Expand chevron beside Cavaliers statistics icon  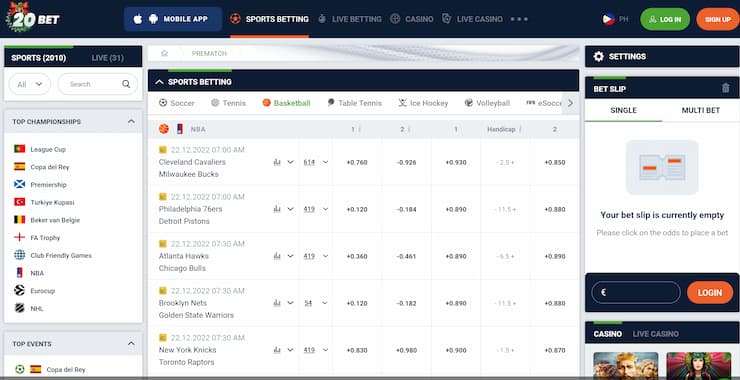click(290, 162)
